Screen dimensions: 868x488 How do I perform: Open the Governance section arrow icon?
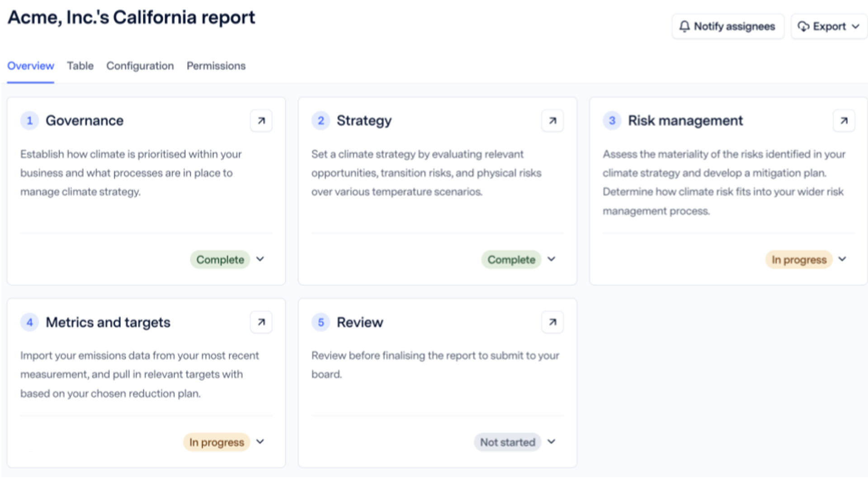(x=261, y=121)
